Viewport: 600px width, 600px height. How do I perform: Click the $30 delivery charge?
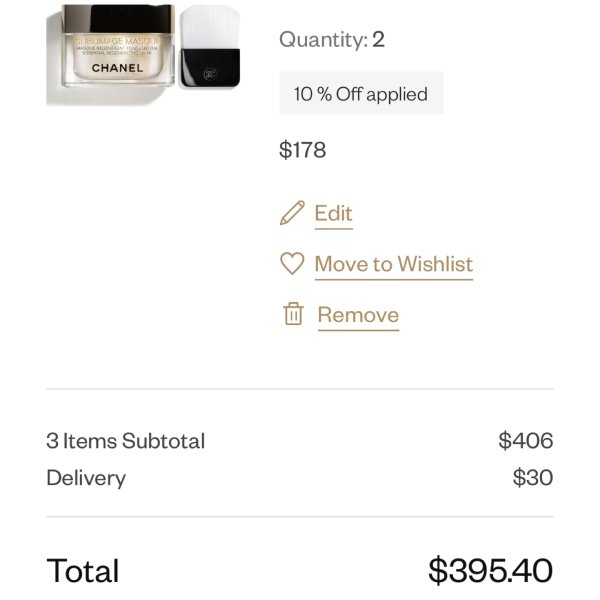point(533,478)
